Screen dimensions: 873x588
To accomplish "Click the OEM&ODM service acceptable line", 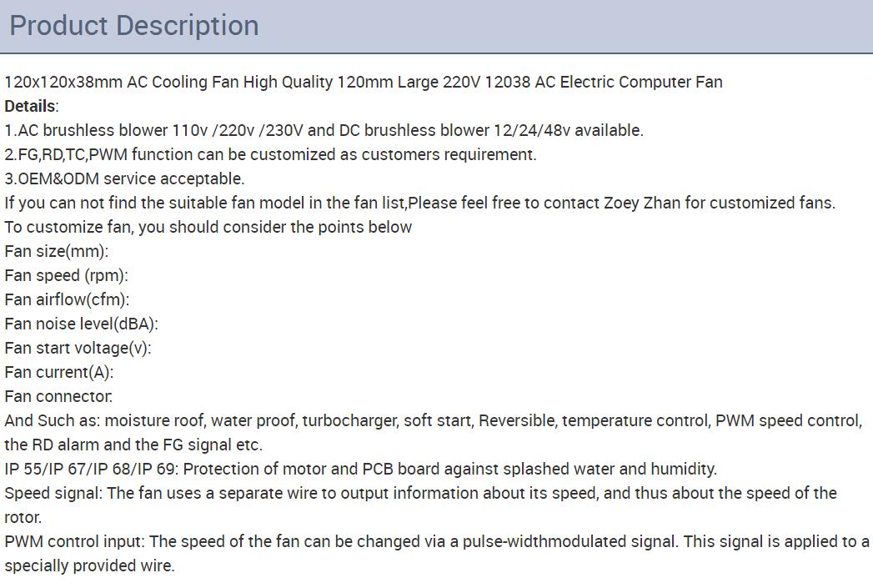I will click(125, 178).
